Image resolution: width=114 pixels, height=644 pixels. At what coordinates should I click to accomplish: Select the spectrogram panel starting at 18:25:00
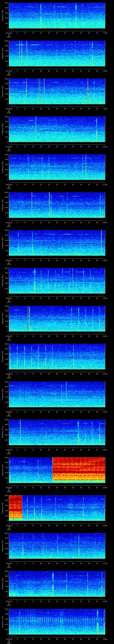pyautogui.click(x=57, y=357)
